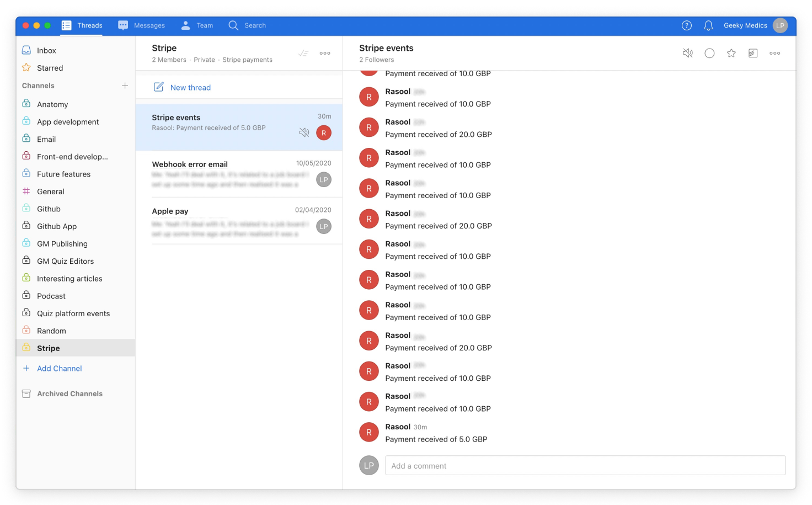Click the New thread compose icon

(159, 87)
